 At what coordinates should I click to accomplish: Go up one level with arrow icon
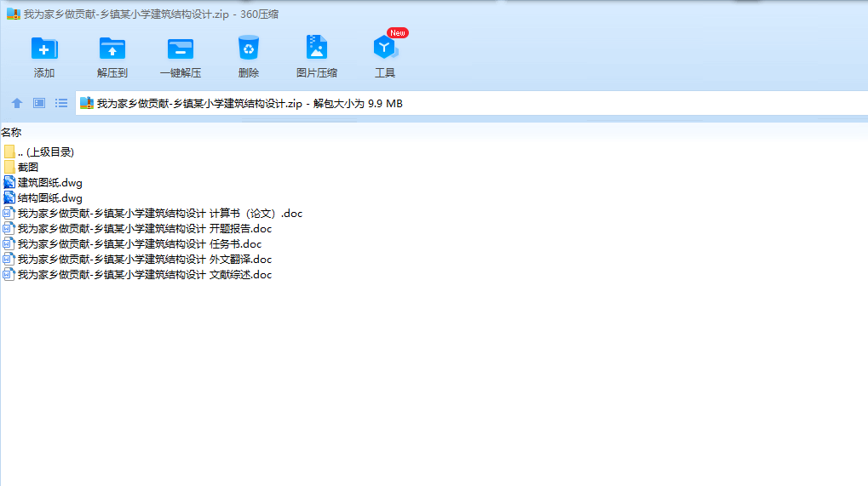pos(17,103)
